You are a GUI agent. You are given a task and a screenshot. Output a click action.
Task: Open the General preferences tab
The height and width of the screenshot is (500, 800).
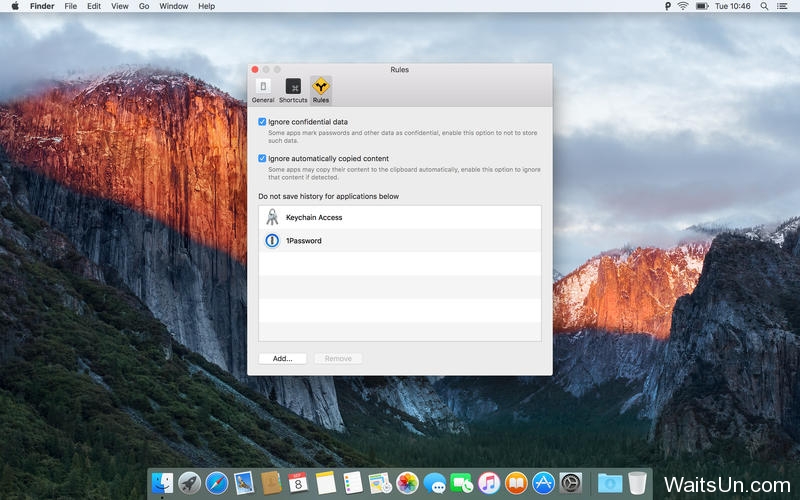pos(263,91)
